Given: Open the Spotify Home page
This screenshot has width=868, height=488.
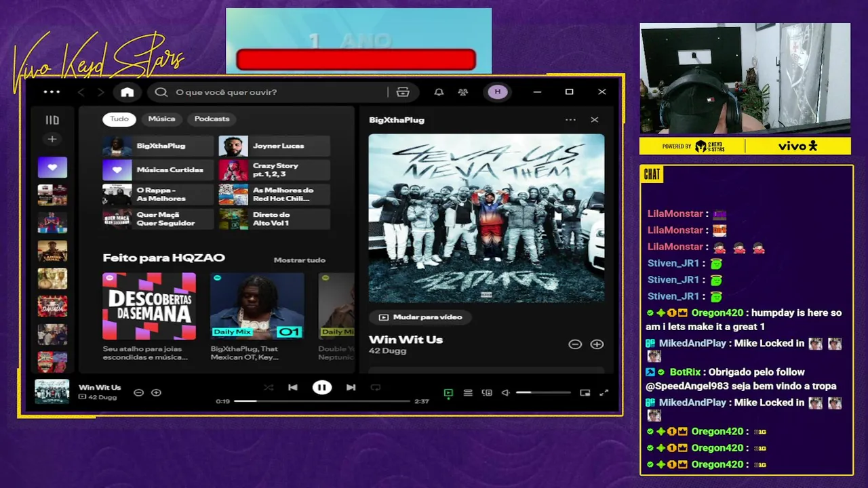Looking at the screenshot, I should click(127, 92).
